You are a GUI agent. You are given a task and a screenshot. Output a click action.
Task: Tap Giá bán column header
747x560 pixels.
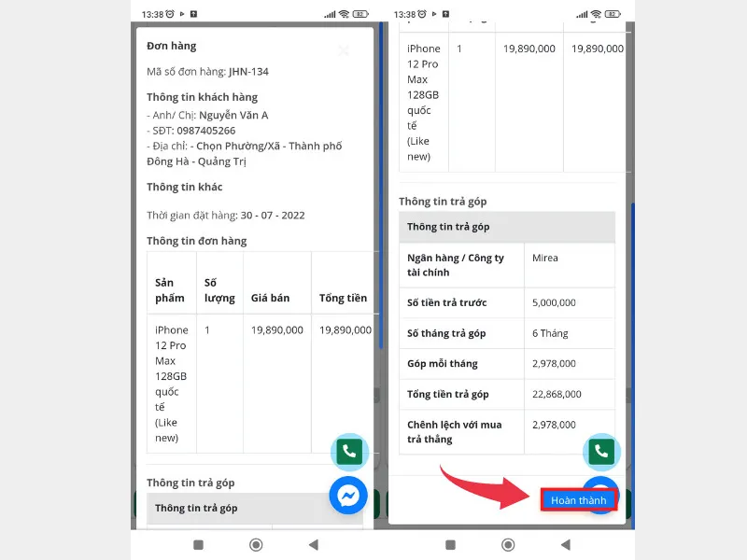270,298
